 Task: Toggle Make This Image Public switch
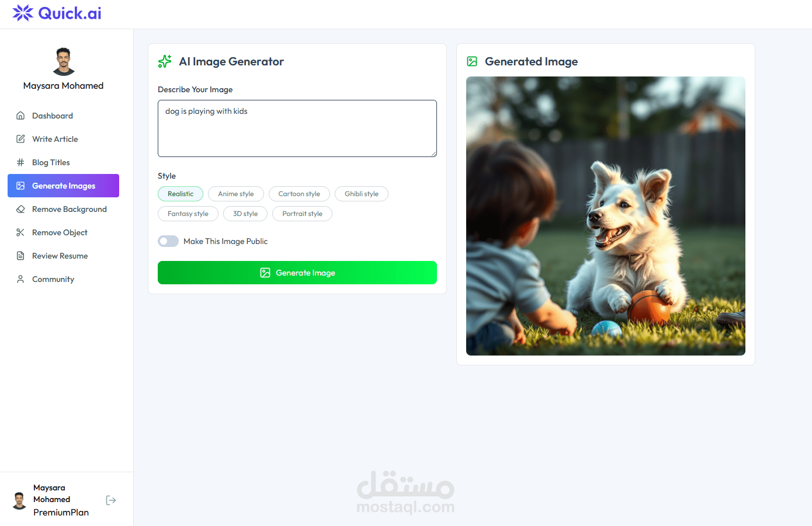coord(168,241)
